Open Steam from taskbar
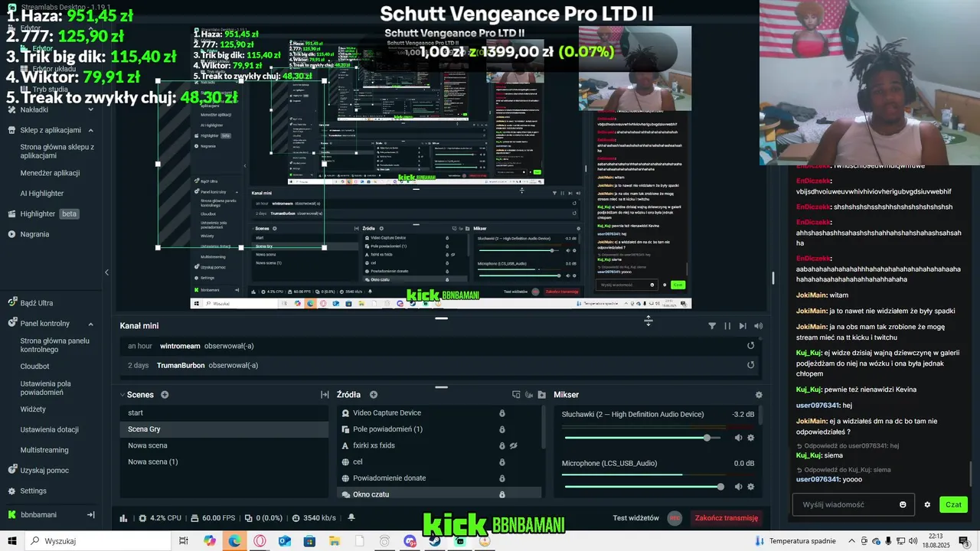 [434, 541]
